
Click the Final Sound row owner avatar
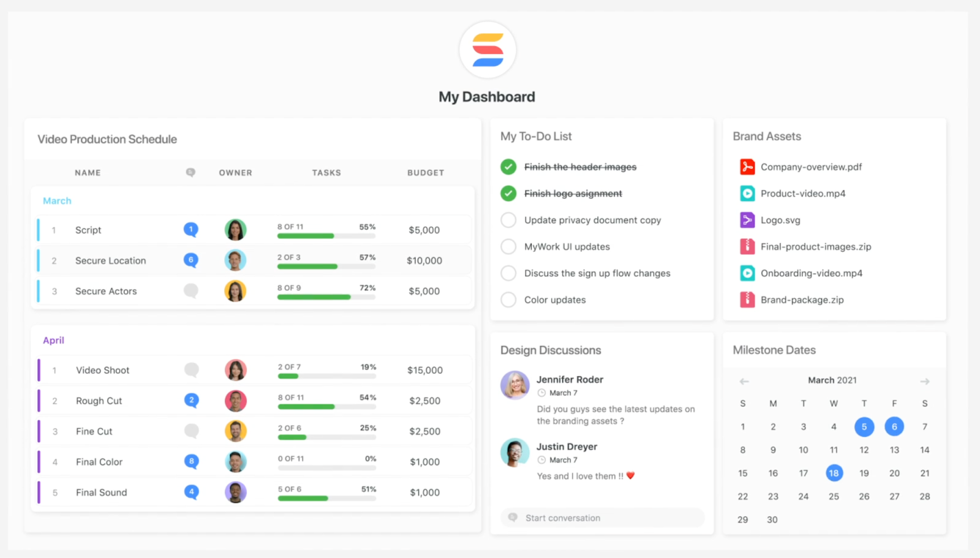click(x=235, y=492)
